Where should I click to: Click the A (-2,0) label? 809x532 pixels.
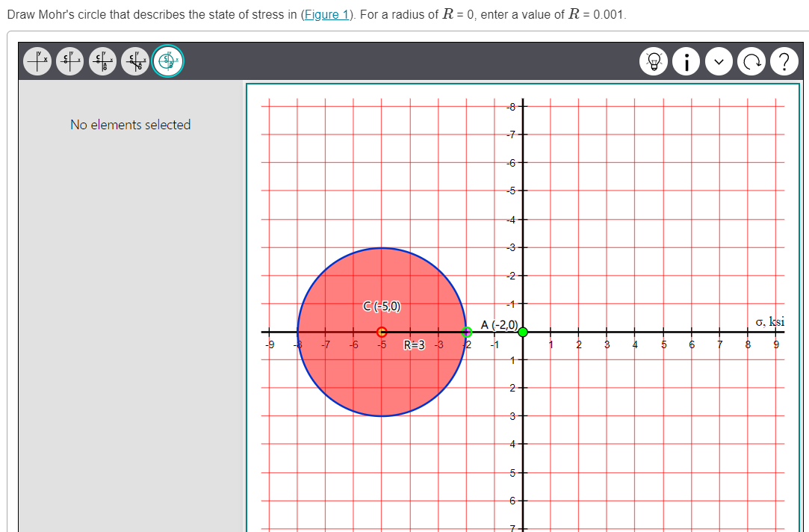point(500,325)
